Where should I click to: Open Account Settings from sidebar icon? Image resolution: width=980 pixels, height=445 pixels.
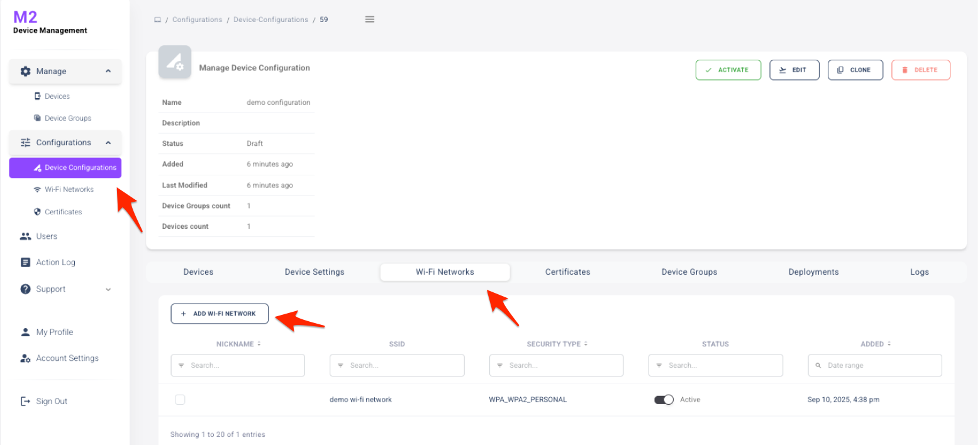pyautogui.click(x=25, y=358)
